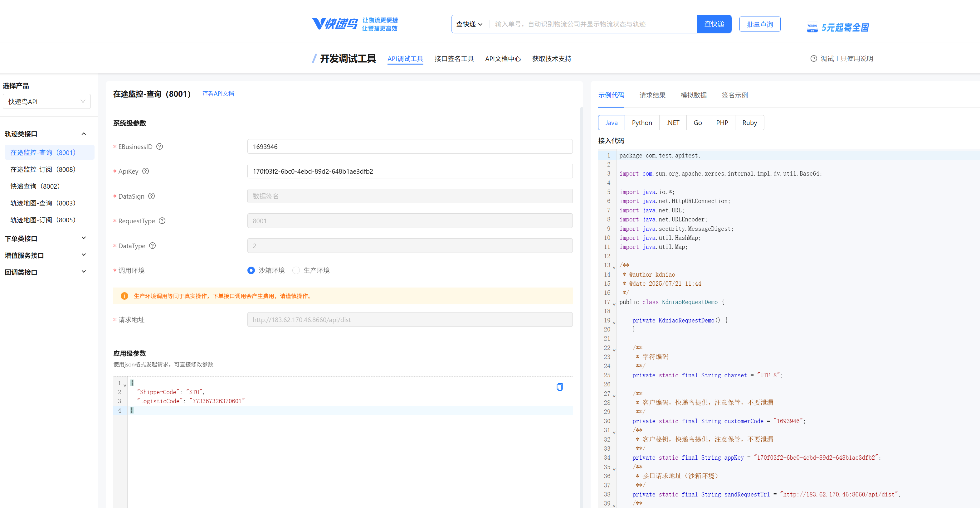Click the help icon beside ApiKey

pos(146,171)
